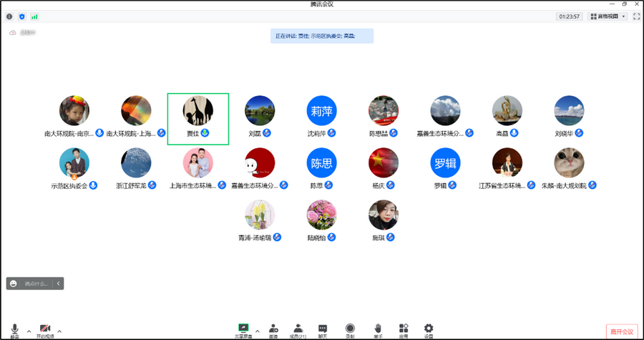The height and width of the screenshot is (340, 644).
Task: Turn on the camera video
Action: 44,329
